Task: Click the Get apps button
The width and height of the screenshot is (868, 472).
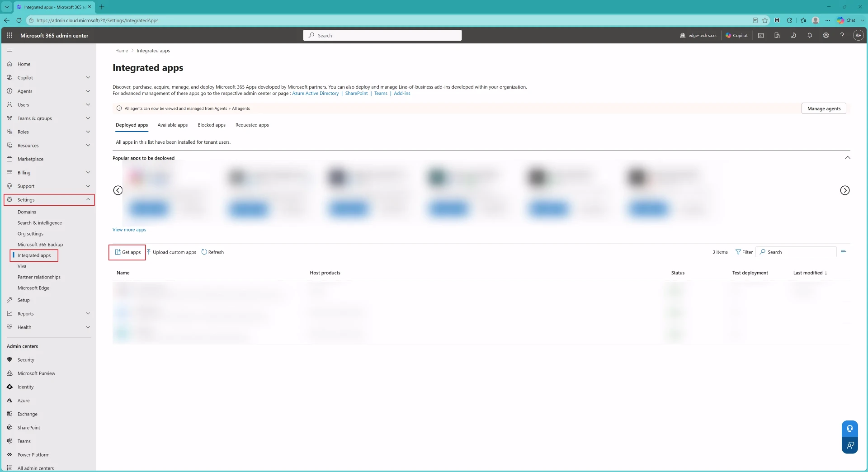Action: 128,252
